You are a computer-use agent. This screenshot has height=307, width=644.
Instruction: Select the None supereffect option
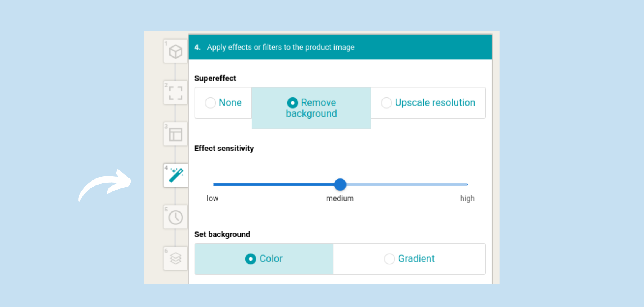pyautogui.click(x=223, y=103)
